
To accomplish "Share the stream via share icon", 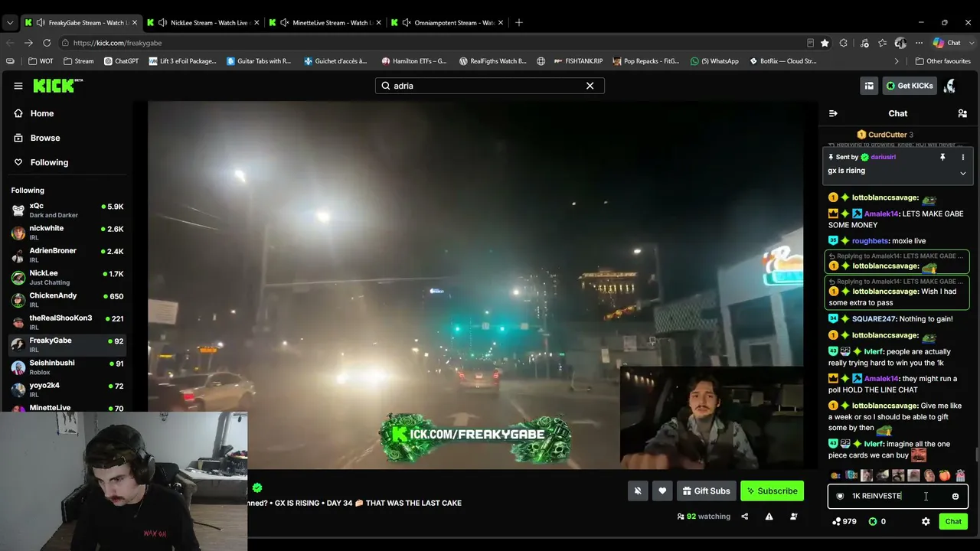I will [x=744, y=517].
